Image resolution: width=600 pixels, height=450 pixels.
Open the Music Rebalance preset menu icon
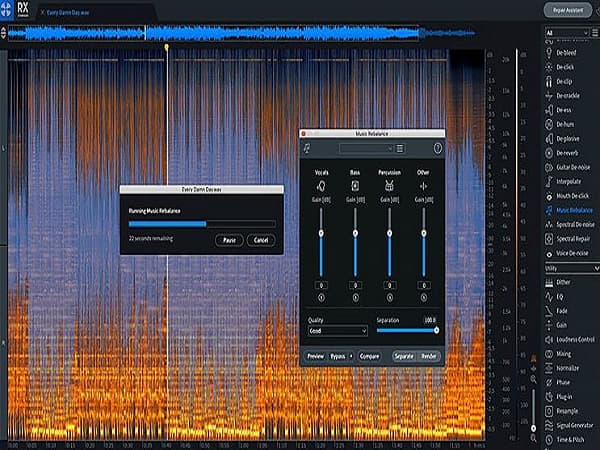coord(400,148)
